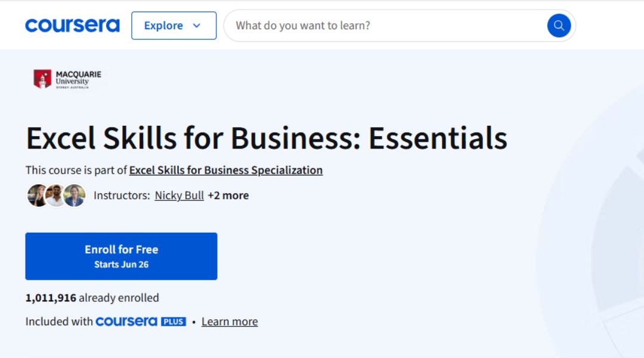The height and width of the screenshot is (358, 644).
Task: Click the Nicky Bull instructor link
Action: 179,195
